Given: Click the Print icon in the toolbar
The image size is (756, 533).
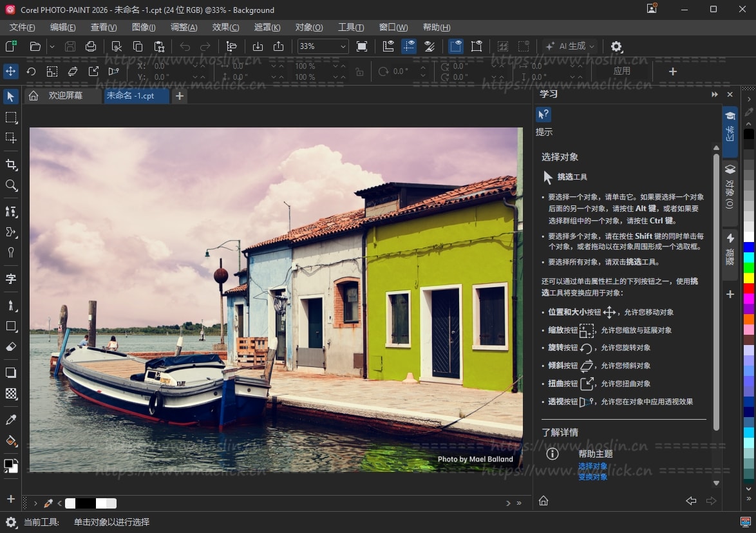Looking at the screenshot, I should coord(91,46).
